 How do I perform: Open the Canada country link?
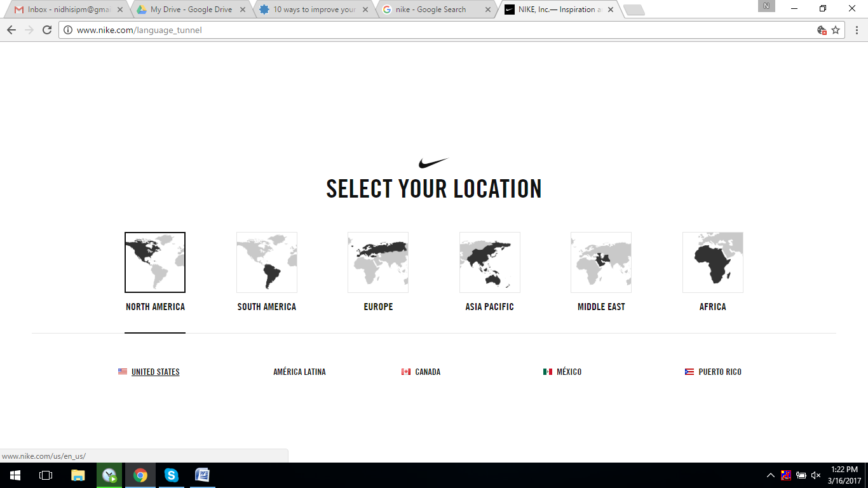[428, 372]
